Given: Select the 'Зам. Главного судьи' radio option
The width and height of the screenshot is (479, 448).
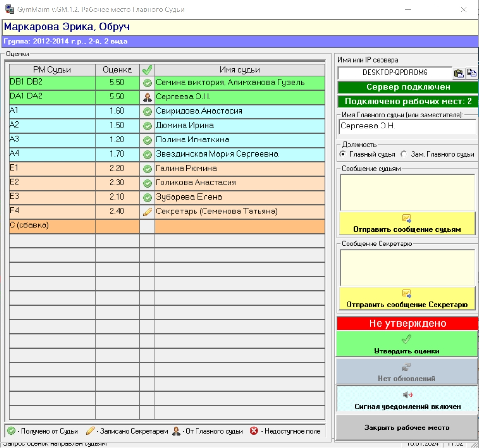Looking at the screenshot, I should pos(403,154).
